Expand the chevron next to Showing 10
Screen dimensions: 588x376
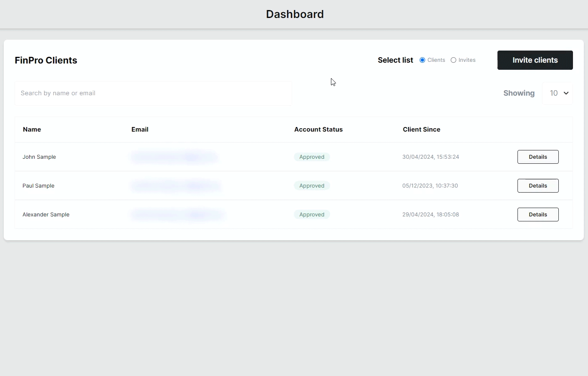click(x=565, y=93)
